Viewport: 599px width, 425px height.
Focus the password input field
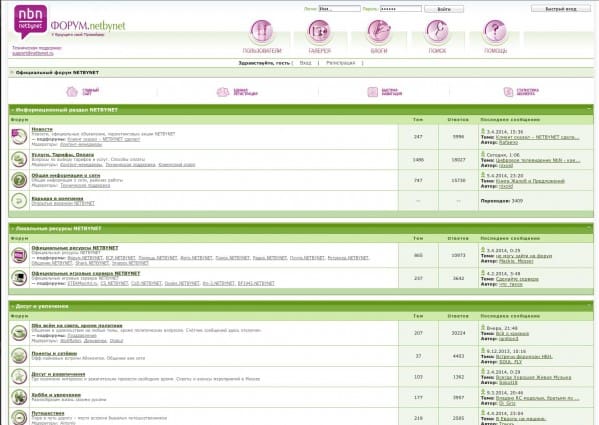pyautogui.click(x=401, y=8)
